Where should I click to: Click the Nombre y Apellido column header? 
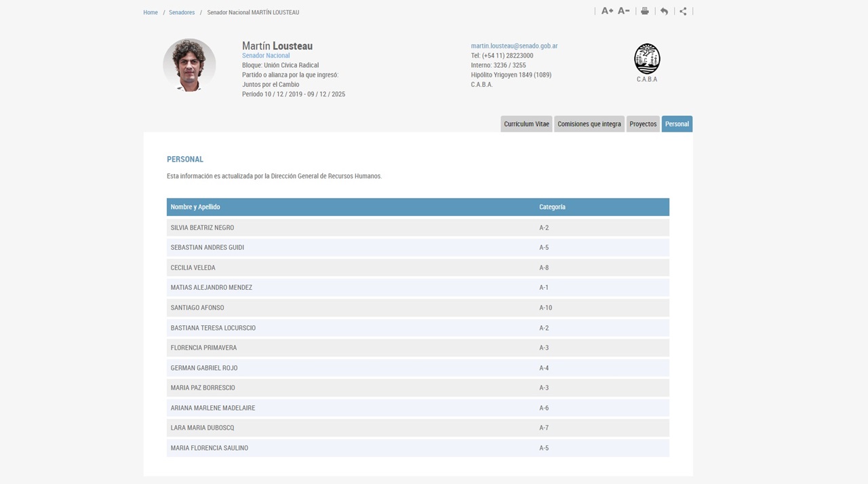195,207
